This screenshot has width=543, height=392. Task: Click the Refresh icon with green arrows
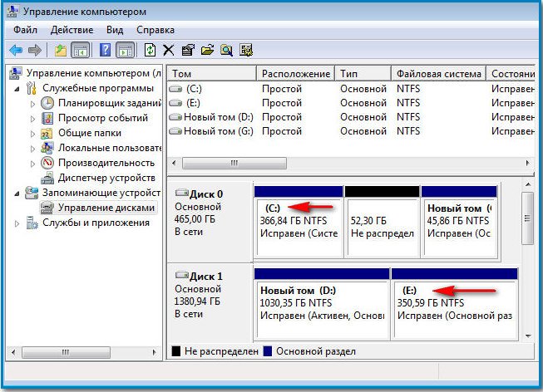click(150, 50)
